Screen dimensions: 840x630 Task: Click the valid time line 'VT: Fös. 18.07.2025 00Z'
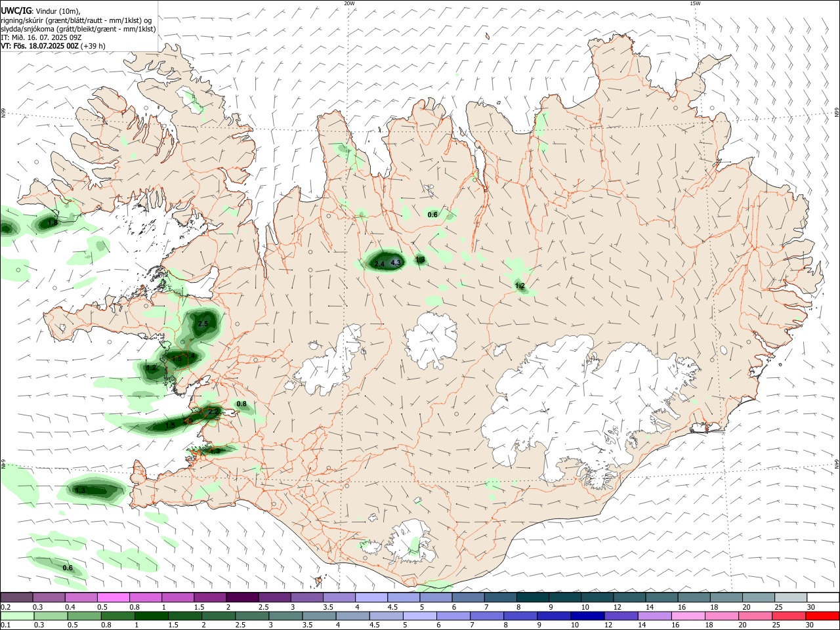(x=40, y=46)
